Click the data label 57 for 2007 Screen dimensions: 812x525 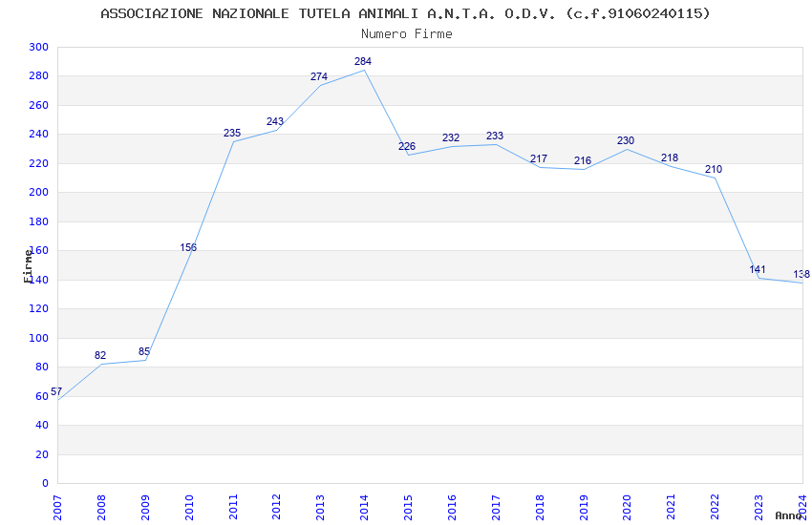pyautogui.click(x=56, y=391)
